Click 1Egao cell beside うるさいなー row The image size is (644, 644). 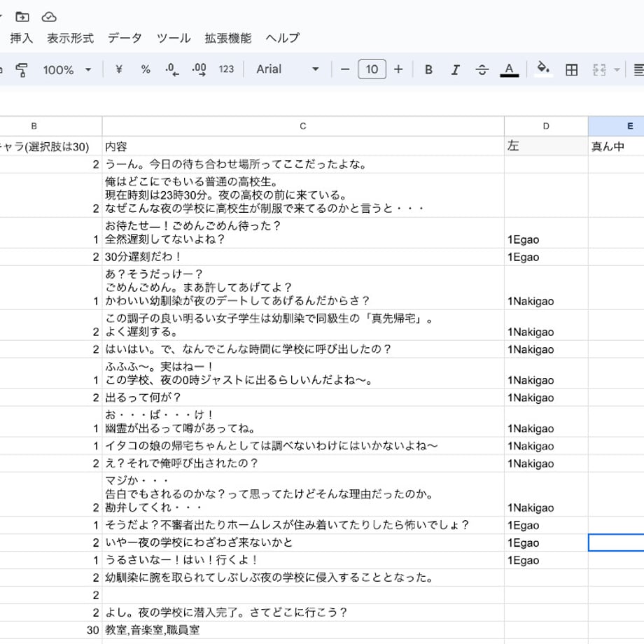[x=546, y=560]
